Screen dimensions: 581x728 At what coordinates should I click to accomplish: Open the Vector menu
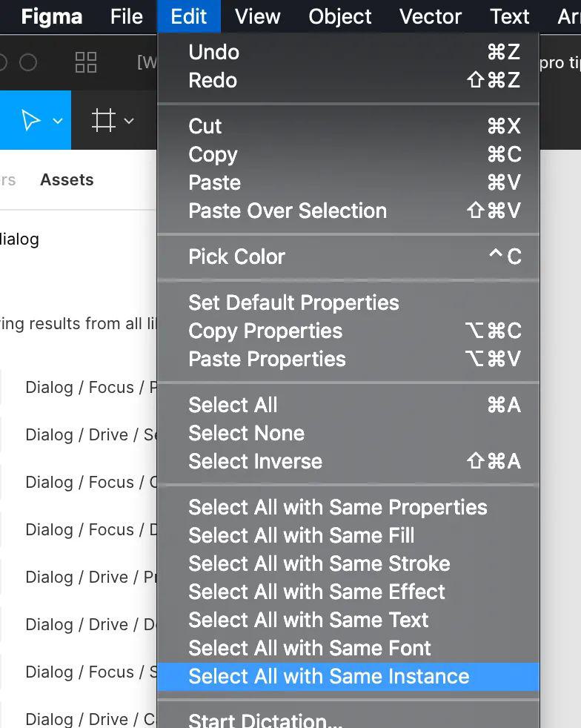click(430, 17)
